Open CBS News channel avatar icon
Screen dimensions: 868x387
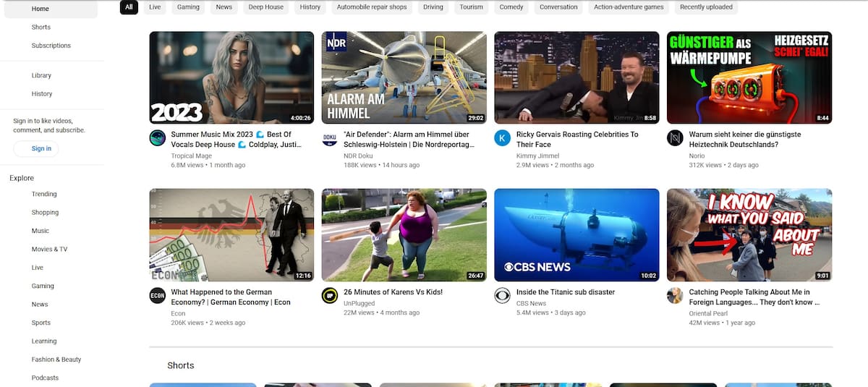pos(502,296)
